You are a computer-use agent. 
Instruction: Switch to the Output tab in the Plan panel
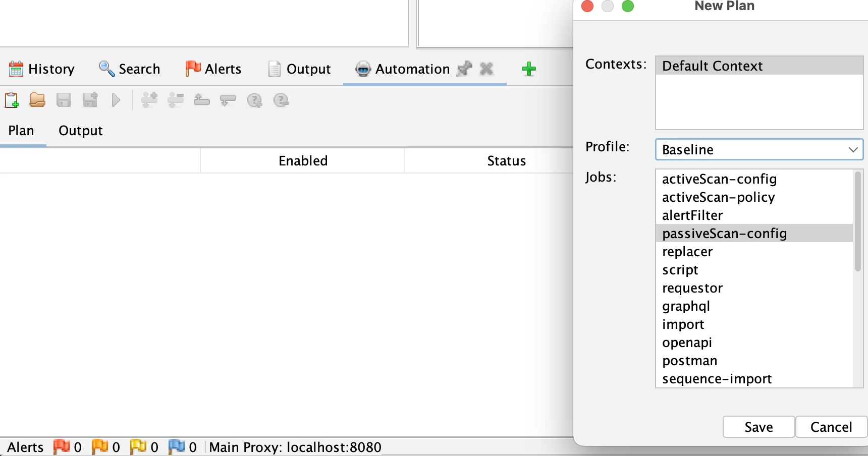(x=80, y=131)
